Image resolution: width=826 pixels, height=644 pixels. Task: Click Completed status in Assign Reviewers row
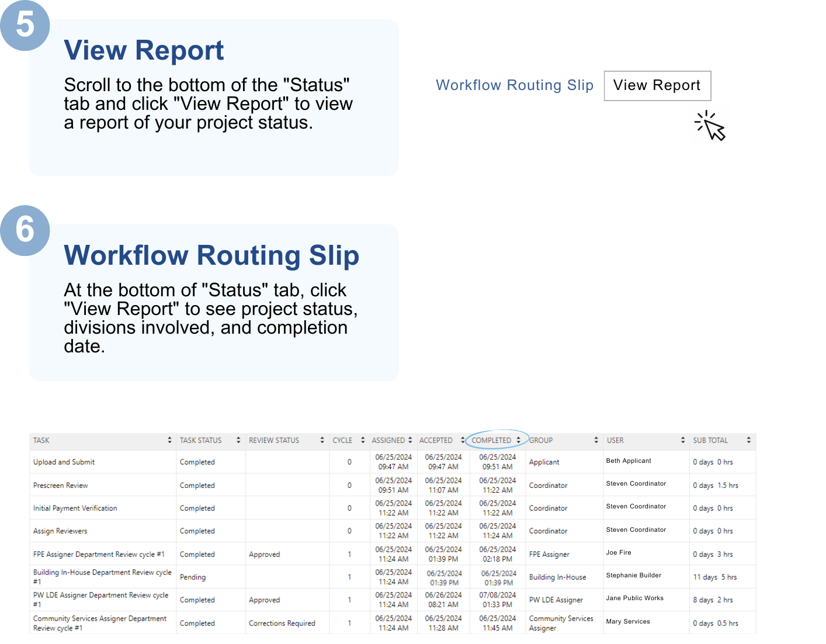coord(197,531)
